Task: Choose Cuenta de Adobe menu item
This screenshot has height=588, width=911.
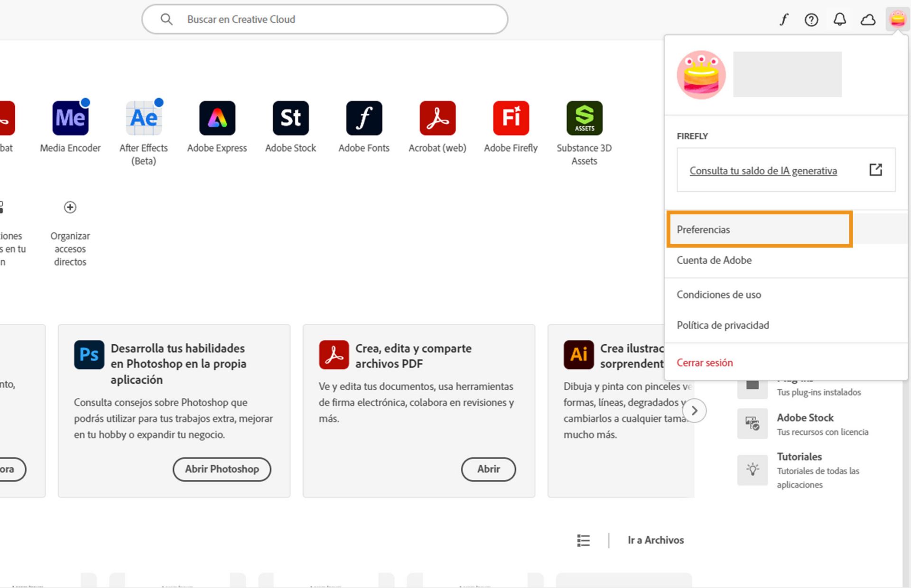Action: click(x=714, y=260)
